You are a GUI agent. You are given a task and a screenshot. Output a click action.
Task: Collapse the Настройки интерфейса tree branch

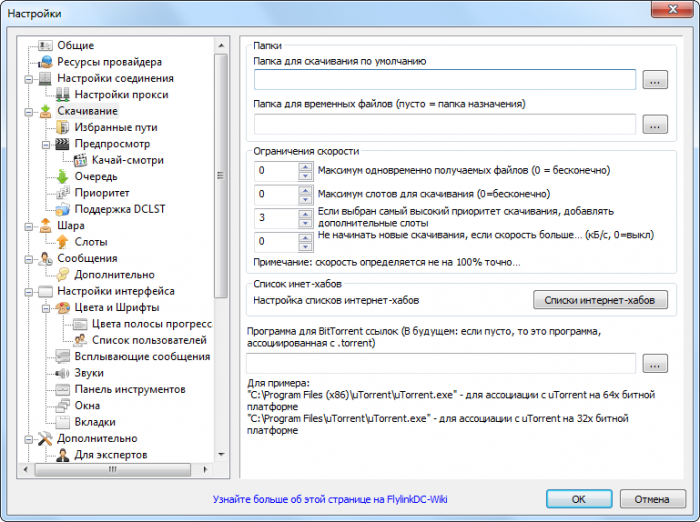point(30,291)
